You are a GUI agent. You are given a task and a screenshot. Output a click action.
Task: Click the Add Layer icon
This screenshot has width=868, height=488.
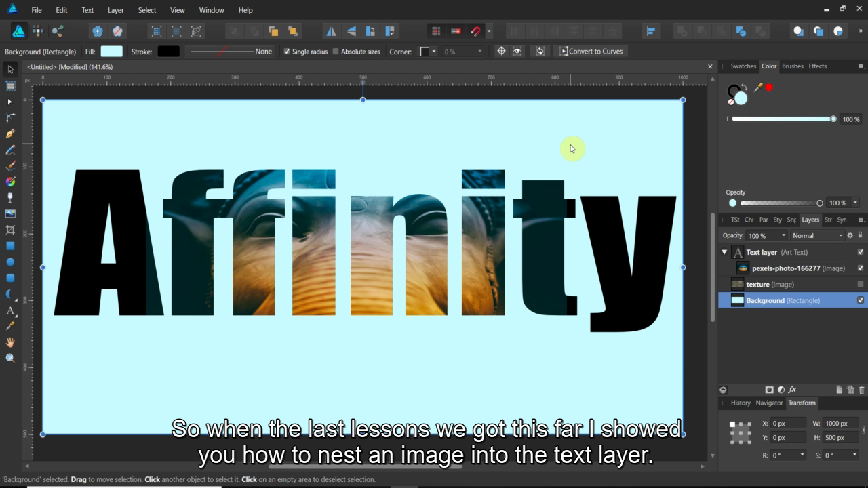pos(839,390)
